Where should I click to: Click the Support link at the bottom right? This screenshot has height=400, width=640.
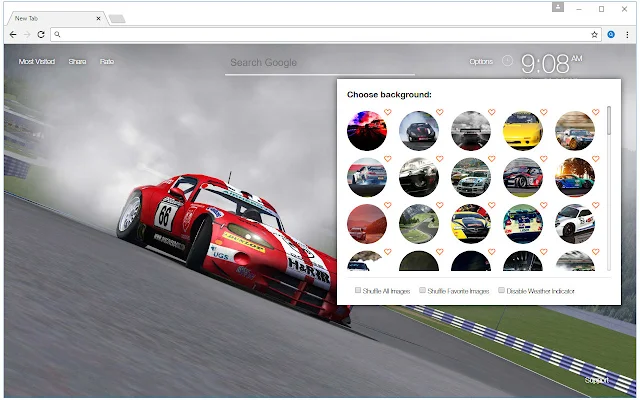coord(596,380)
